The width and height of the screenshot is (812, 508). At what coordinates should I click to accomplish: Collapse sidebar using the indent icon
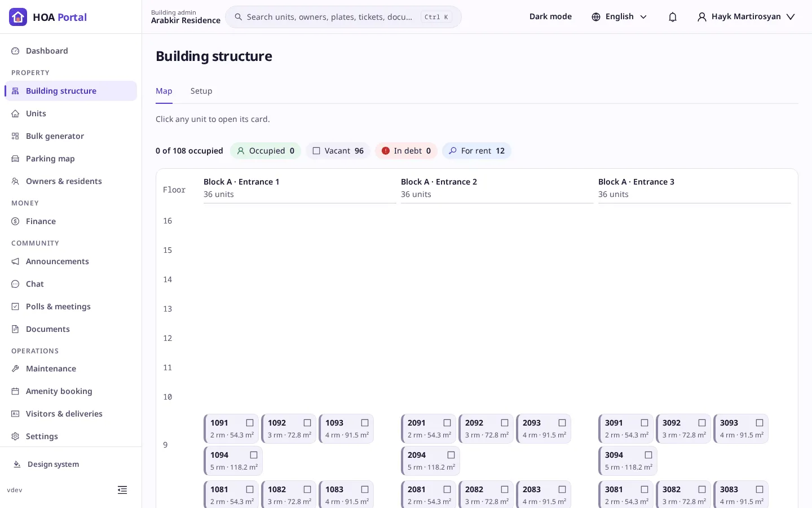coord(122,490)
